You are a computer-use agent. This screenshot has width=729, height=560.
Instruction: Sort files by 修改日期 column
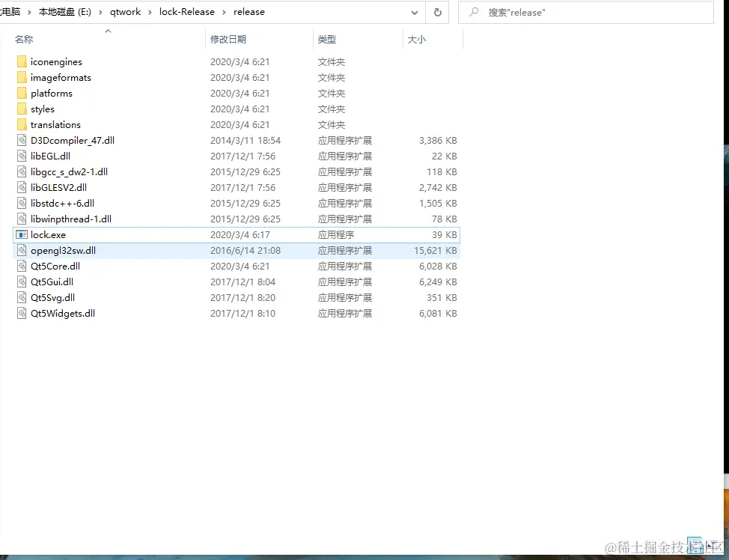pos(228,40)
